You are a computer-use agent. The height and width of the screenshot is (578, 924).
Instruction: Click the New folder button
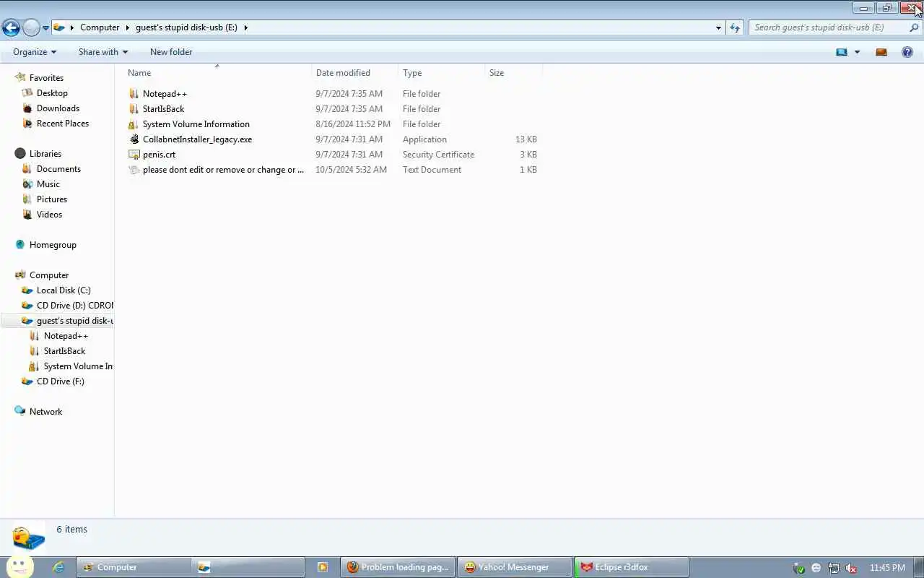(x=171, y=52)
